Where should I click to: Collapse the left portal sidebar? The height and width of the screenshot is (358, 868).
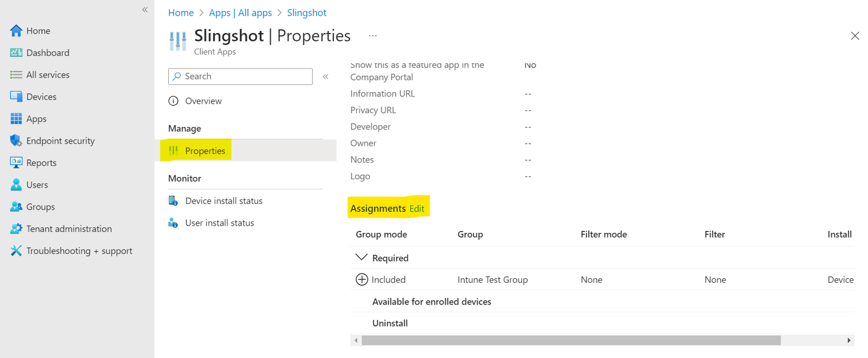[x=145, y=9]
